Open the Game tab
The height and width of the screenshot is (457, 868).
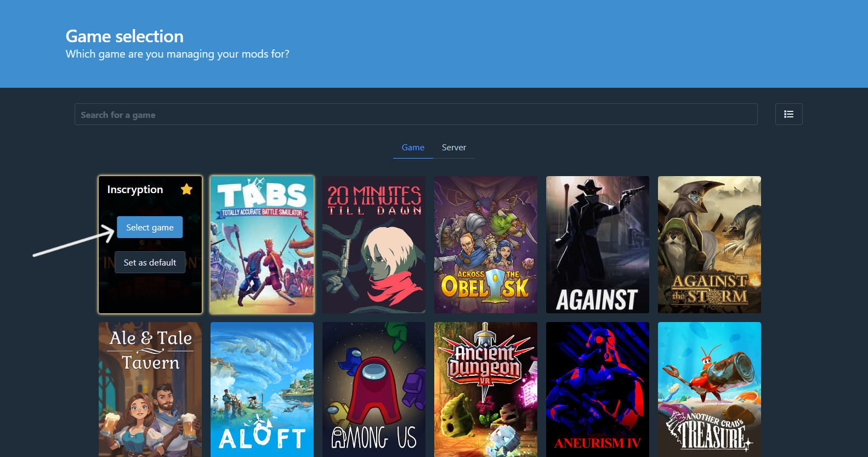pos(413,148)
